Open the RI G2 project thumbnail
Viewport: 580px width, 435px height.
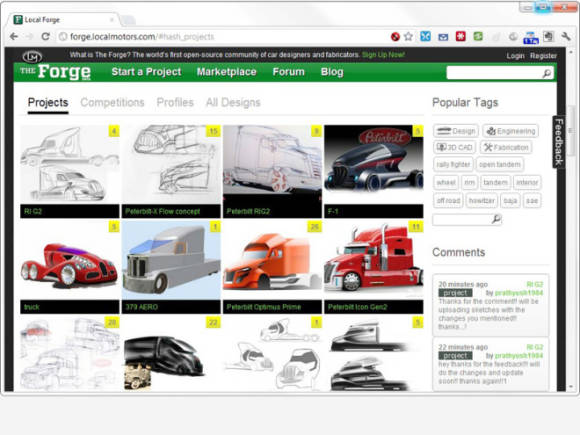[70, 165]
